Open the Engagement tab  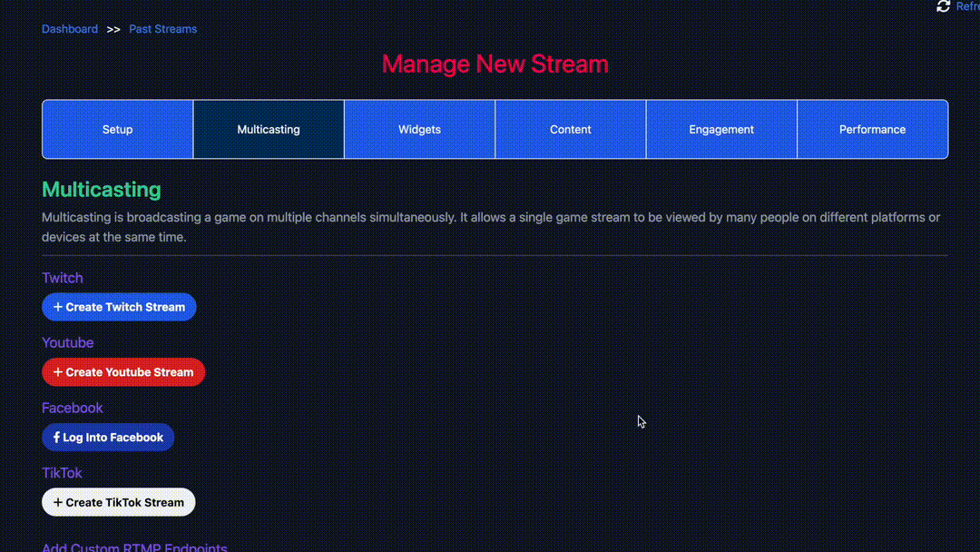[x=720, y=129]
